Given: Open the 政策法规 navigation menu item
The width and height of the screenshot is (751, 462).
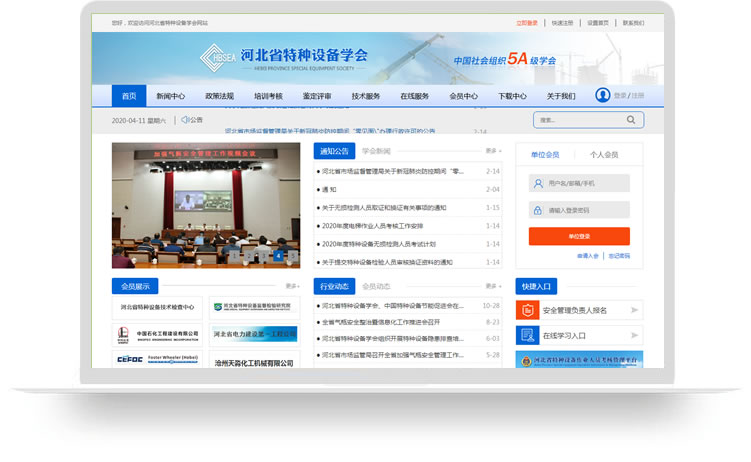Looking at the screenshot, I should (x=219, y=96).
